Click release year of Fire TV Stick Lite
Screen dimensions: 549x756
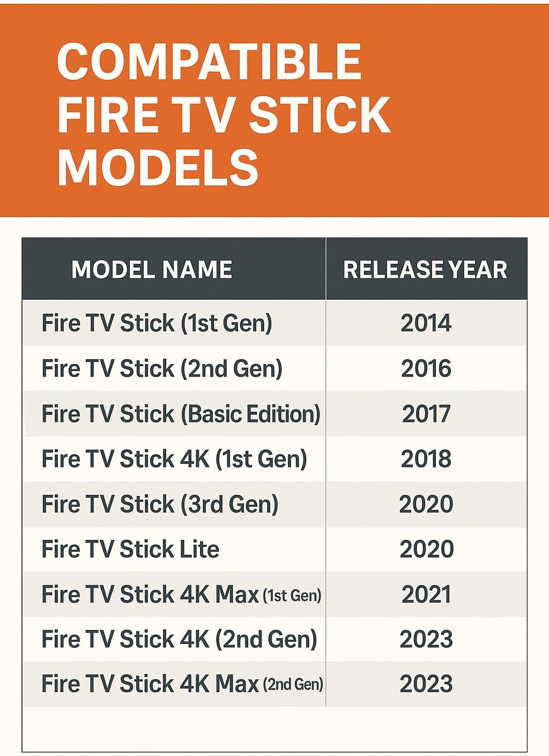coord(426,549)
